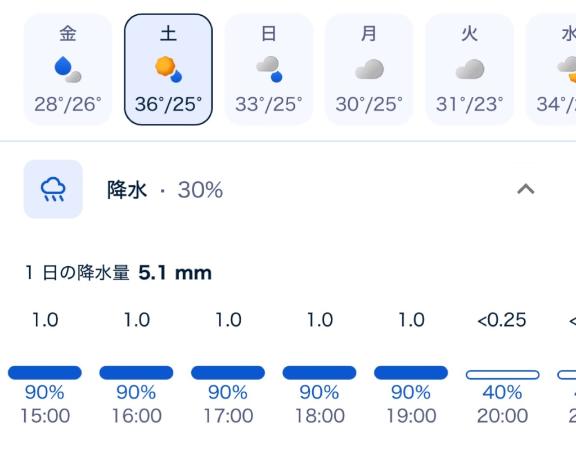Select Sunday (日) 33°/25° forecast card

269,69
